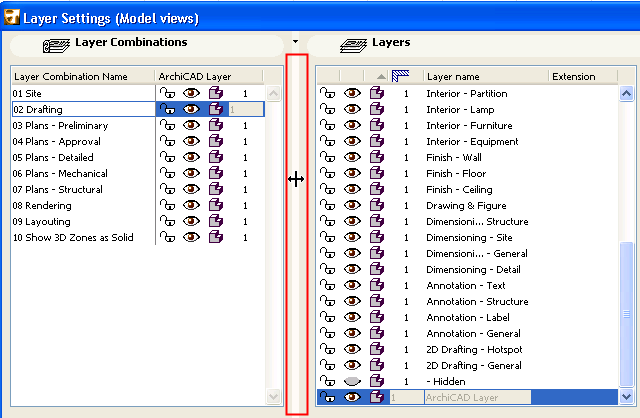The image size is (640, 418).
Task: Click lock icon of Drawing & Figure layer
Action: [x=327, y=205]
